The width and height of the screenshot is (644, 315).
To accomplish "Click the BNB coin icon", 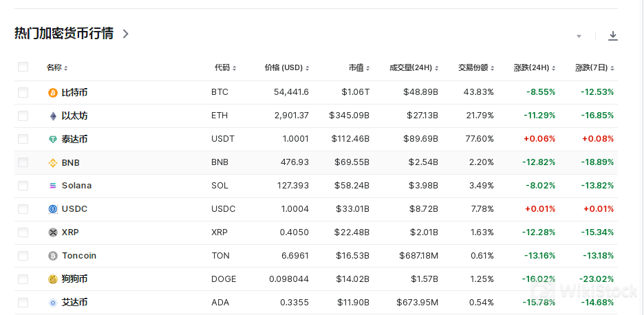I will pyautogui.click(x=53, y=163).
